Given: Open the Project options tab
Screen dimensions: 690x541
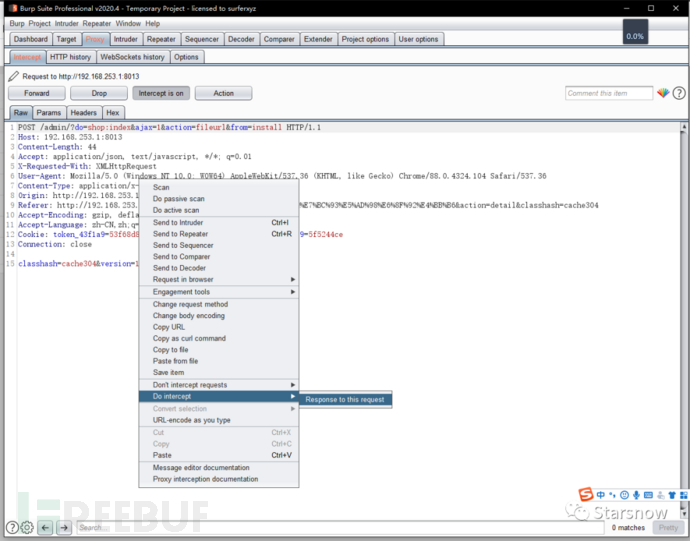Looking at the screenshot, I should tap(365, 39).
